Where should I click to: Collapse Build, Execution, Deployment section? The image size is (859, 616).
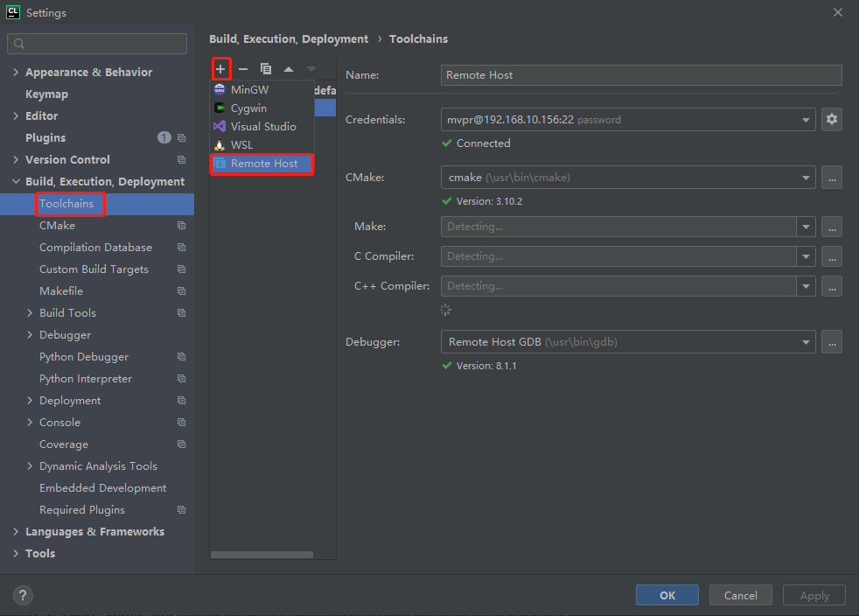pyautogui.click(x=16, y=181)
